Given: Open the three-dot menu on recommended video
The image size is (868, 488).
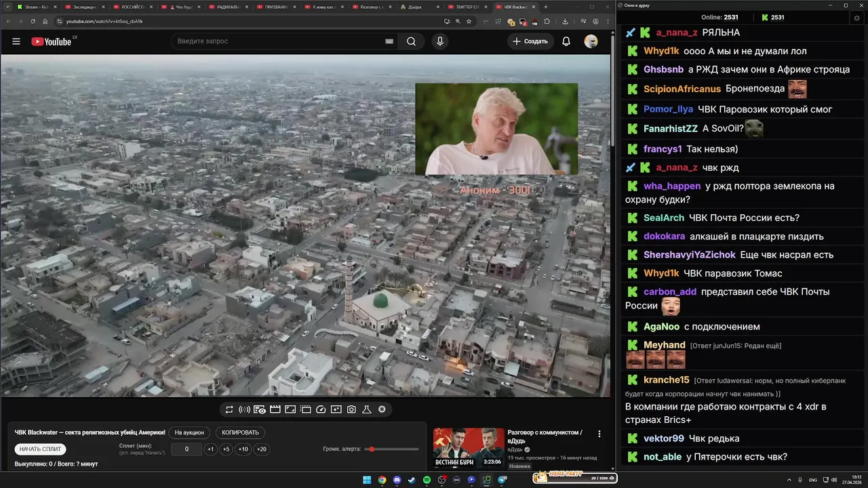Looking at the screenshot, I should click(599, 434).
